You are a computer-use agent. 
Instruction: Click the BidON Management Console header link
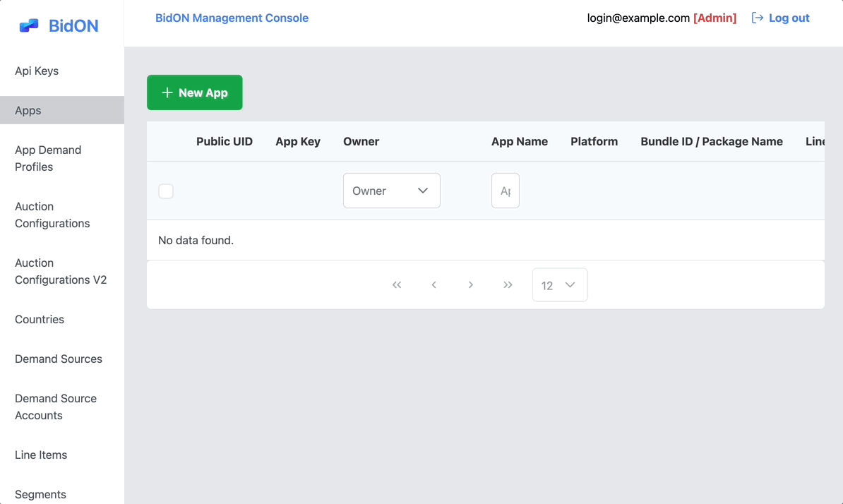click(232, 18)
